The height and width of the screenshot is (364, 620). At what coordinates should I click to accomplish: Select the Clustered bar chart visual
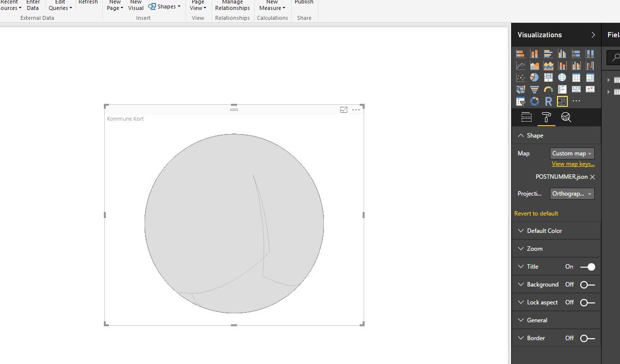coord(548,54)
